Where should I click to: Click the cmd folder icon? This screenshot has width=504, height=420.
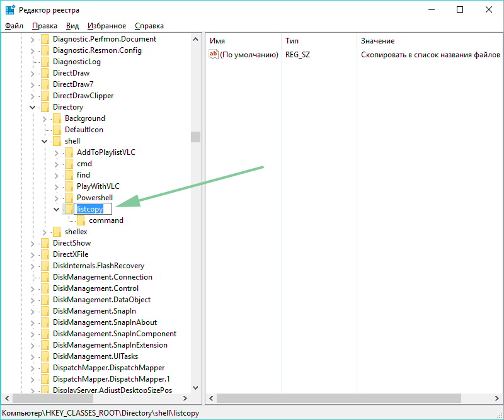(x=69, y=164)
